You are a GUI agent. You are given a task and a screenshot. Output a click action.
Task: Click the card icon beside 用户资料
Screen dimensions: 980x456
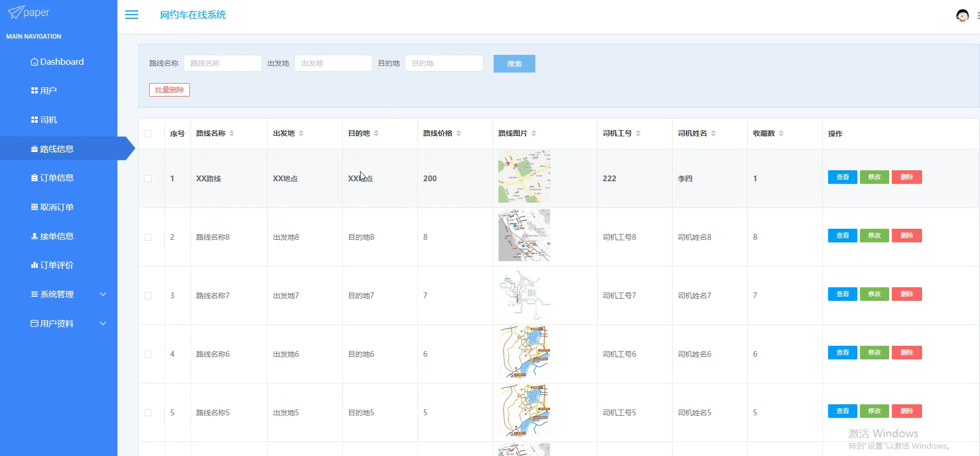[x=34, y=323]
